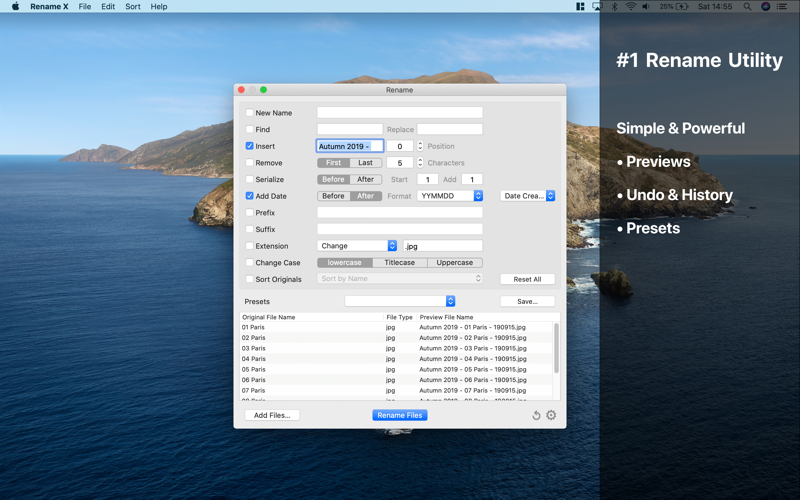
Task: Enable the Prefix checkbox
Action: (x=249, y=212)
